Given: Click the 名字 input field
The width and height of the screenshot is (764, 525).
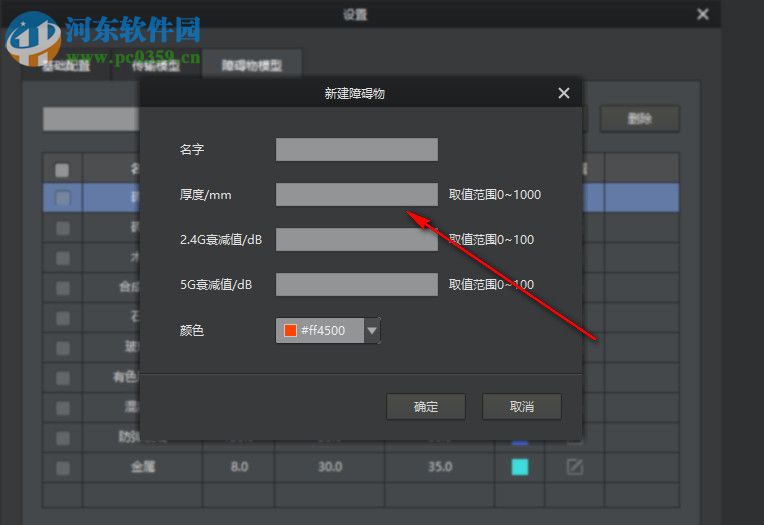Looking at the screenshot, I should click(x=357, y=149).
